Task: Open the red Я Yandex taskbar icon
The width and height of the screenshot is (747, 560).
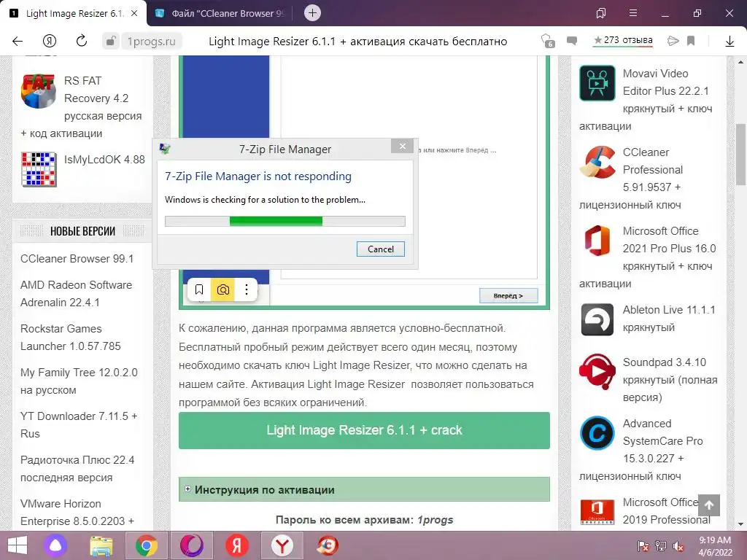Action: (237, 545)
